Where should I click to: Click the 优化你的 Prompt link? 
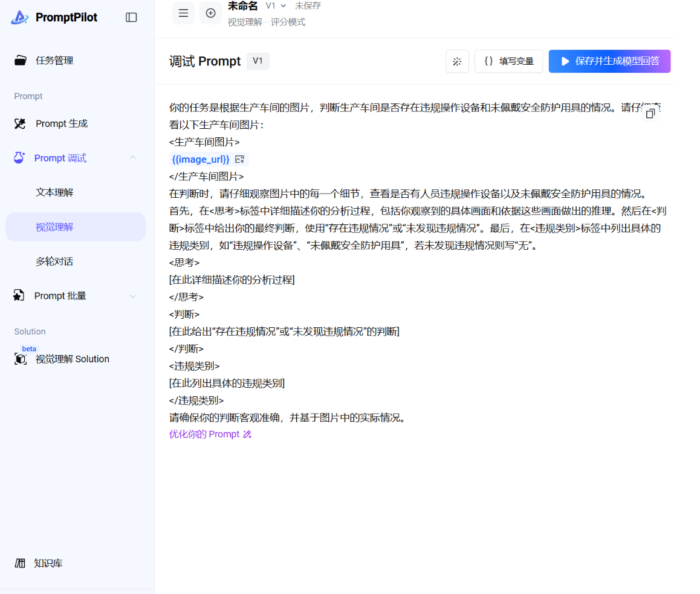(x=210, y=434)
